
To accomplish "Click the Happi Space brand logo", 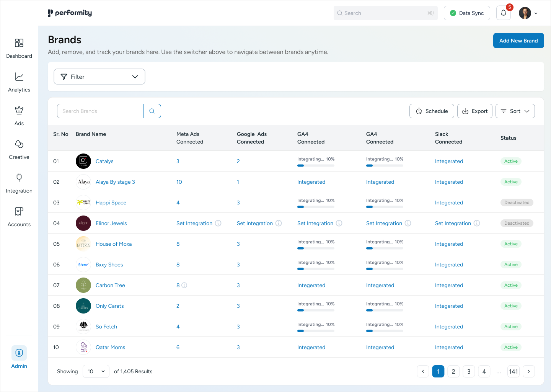I will click(83, 203).
